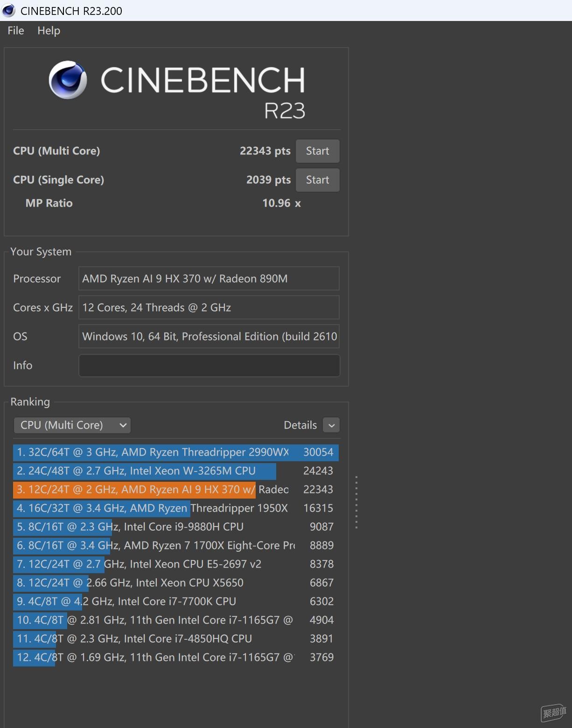Click the 22343 pts multi core score
This screenshot has width=572, height=728.
click(265, 151)
